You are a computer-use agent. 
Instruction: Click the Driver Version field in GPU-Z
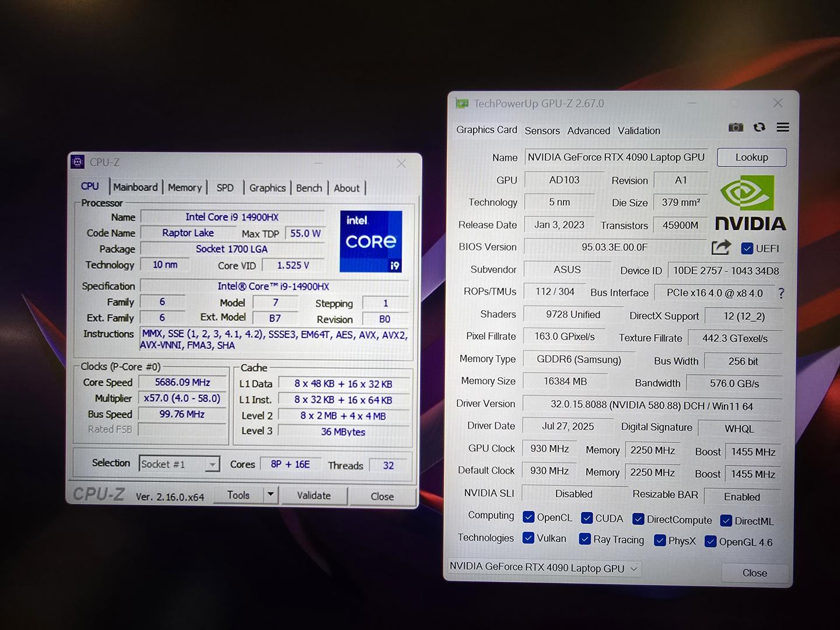pyautogui.click(x=652, y=405)
